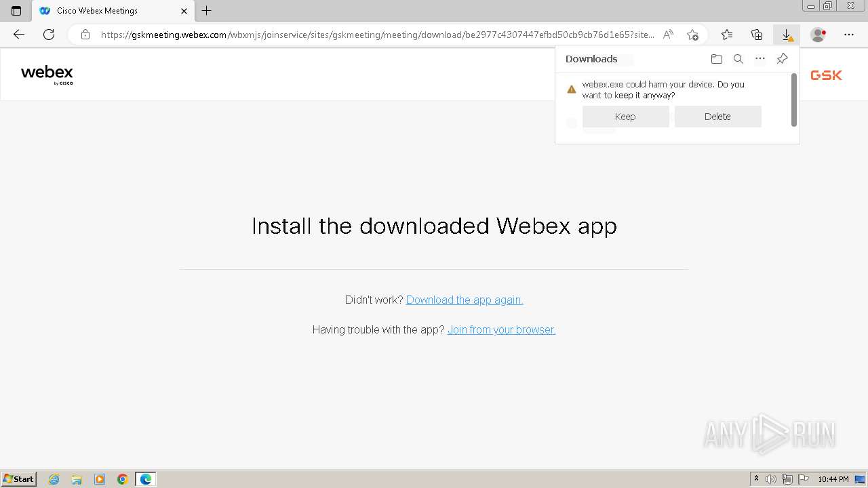View site information lock icon
868x488 pixels.
coord(85,35)
